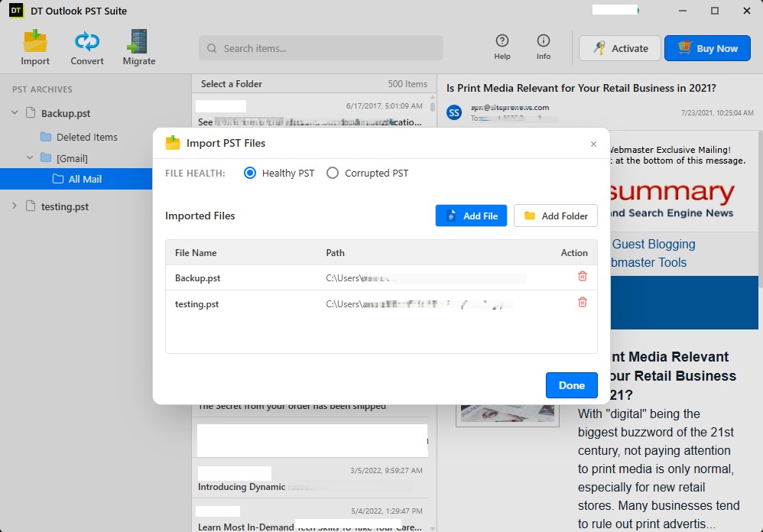This screenshot has width=763, height=532.
Task: Delete testing.pst using its trash icon
Action: pyautogui.click(x=582, y=302)
